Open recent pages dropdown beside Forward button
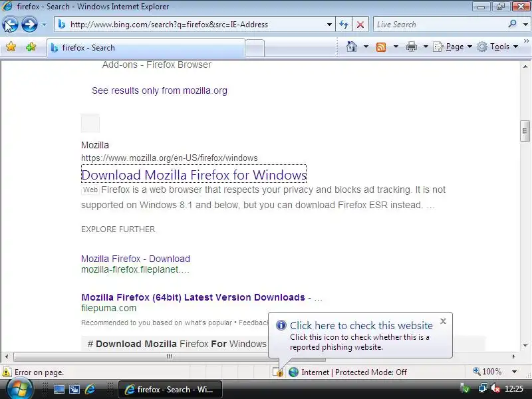This screenshot has width=532, height=399. pyautogui.click(x=44, y=25)
